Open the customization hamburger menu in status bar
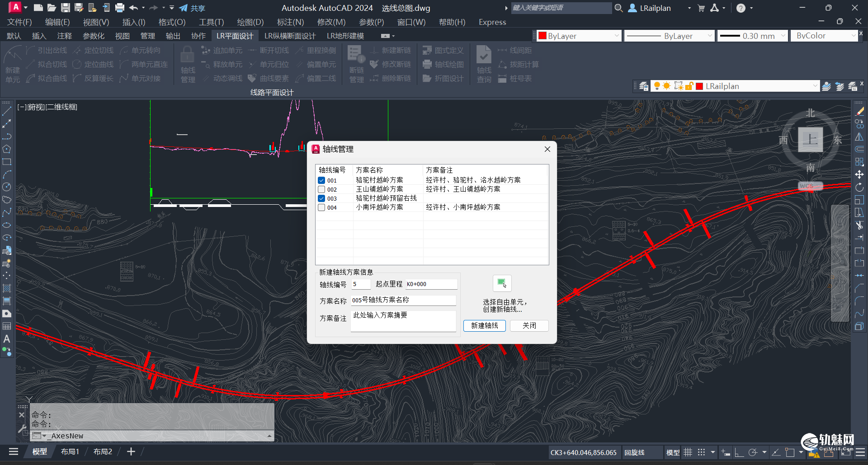868x465 pixels. point(860,452)
